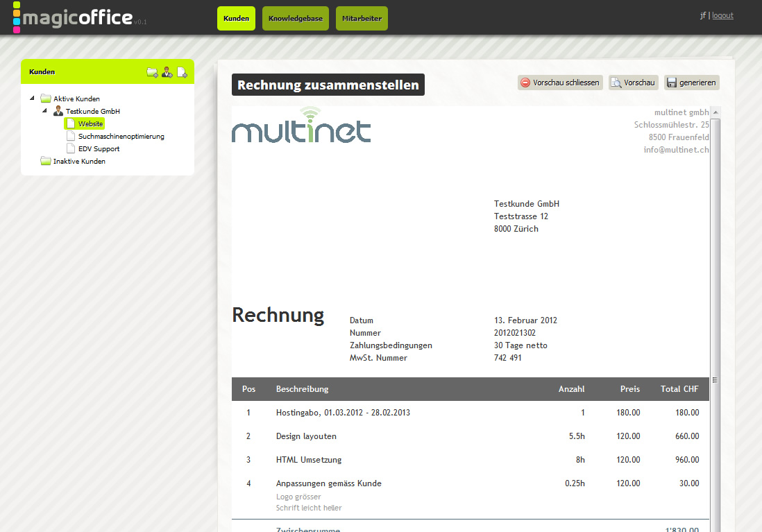
Task: Collapse the Aktive Kunden tree node
Action: 32,98
